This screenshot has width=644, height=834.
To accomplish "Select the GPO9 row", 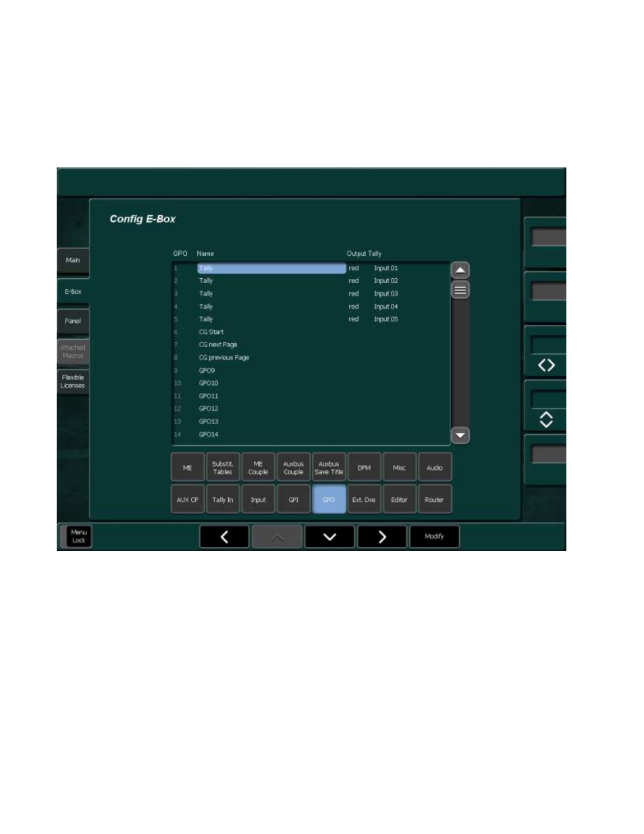I will [x=311, y=371].
